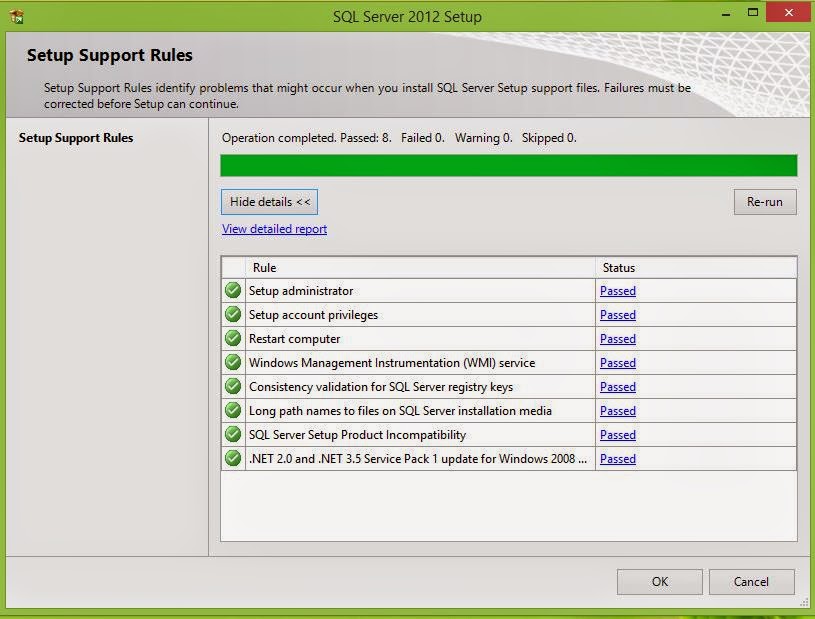Click the green completed progress bar
815x619 pixels.
tap(508, 166)
